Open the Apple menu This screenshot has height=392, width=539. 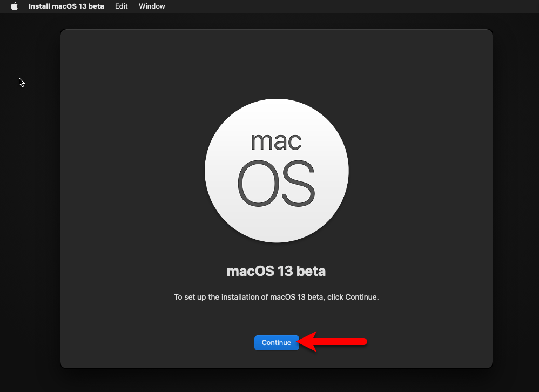pyautogui.click(x=14, y=6)
